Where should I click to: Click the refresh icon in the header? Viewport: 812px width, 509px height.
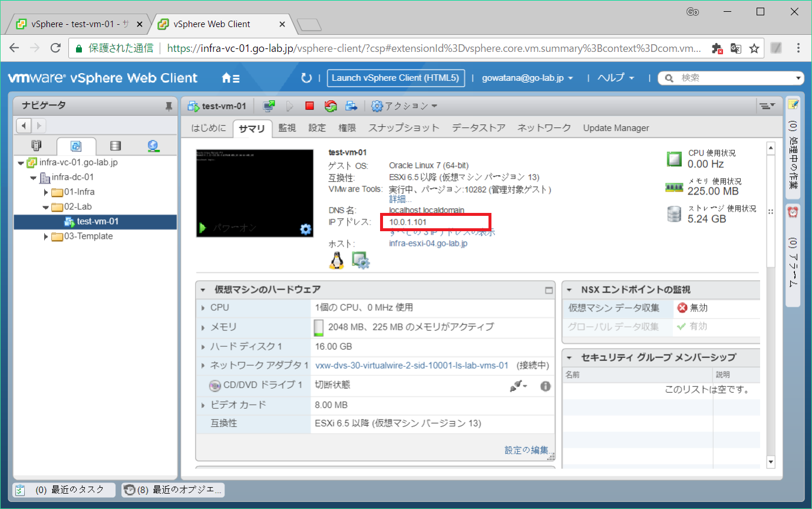(306, 78)
